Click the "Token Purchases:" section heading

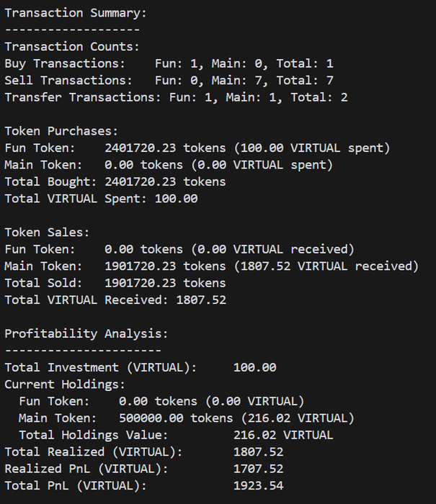pos(61,131)
